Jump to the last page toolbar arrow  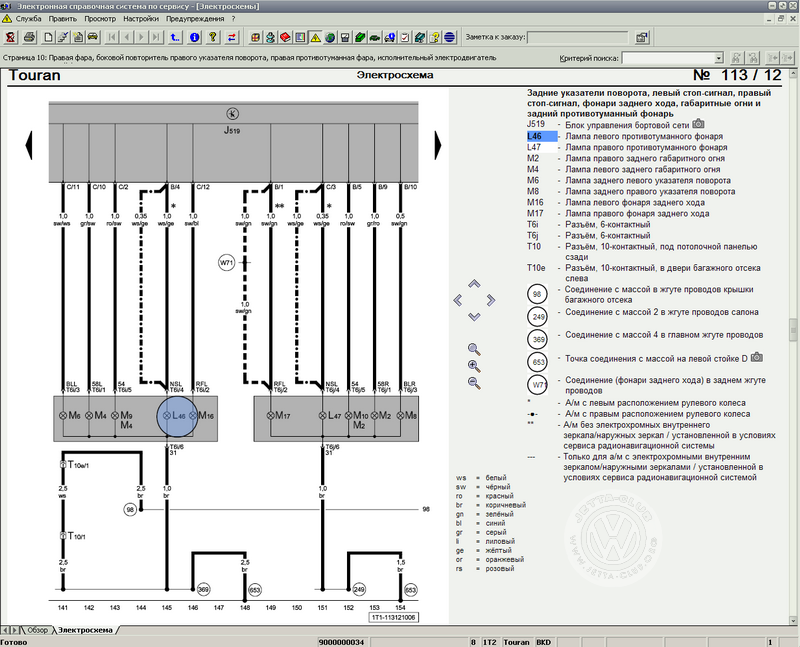pyautogui.click(x=157, y=37)
